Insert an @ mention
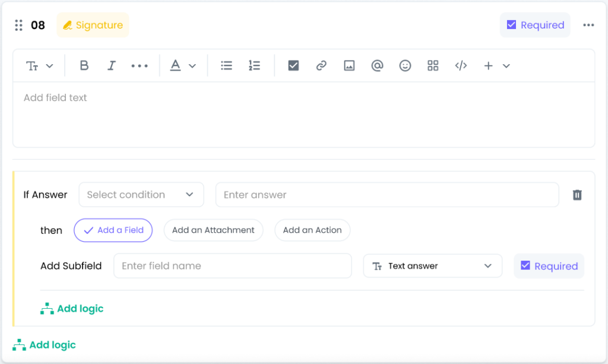Image resolution: width=608 pixels, height=364 pixels. tap(377, 66)
